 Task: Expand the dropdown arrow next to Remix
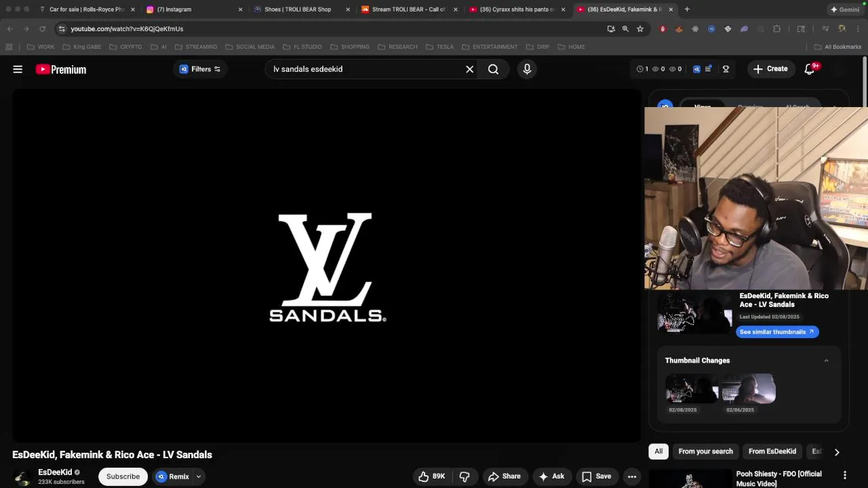coord(199,476)
